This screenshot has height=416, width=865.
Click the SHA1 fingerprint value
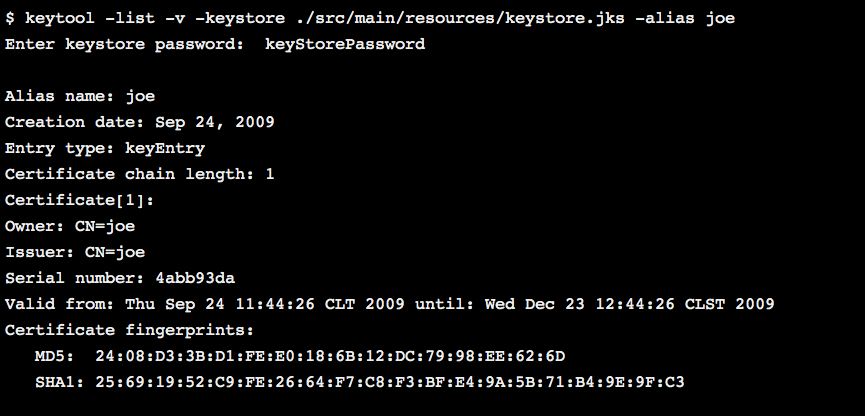(x=390, y=382)
